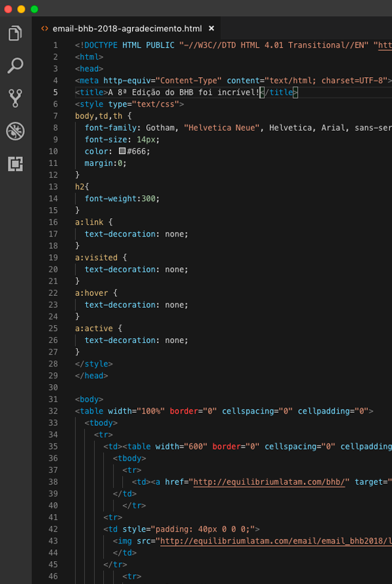392x584 pixels.
Task: Click the #666 color swatch
Action: click(122, 152)
